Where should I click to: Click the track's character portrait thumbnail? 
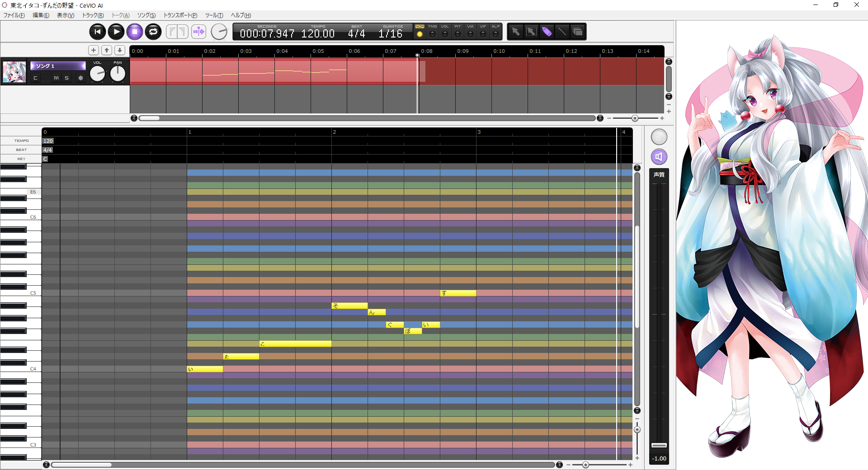[x=14, y=72]
